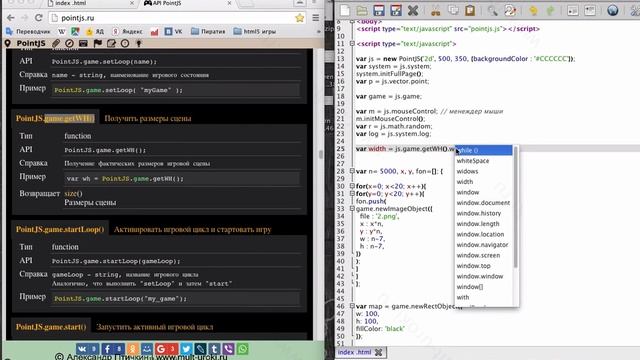
Task: Share the page on Twitter
Action: click(x=186, y=349)
